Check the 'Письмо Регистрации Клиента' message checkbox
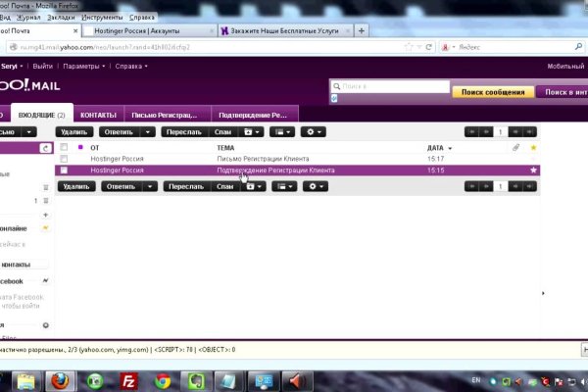Viewport: 588px width, 392px height. tap(64, 159)
